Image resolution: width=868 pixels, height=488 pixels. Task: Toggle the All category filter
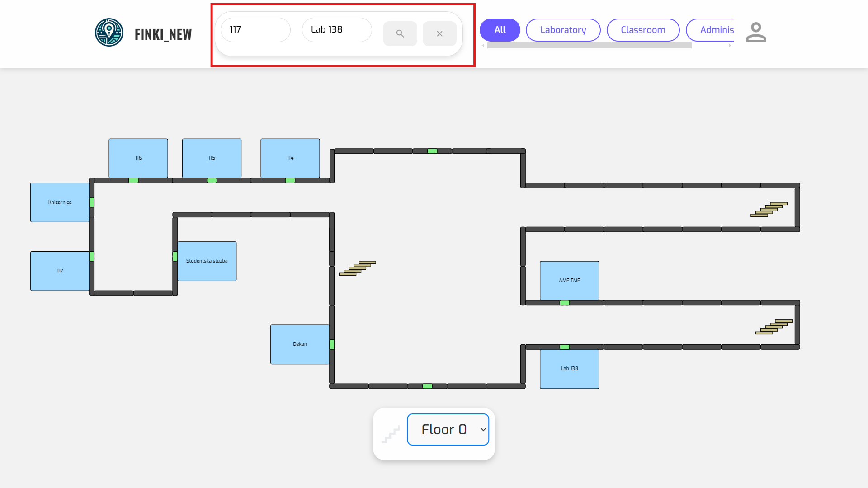[x=500, y=30]
